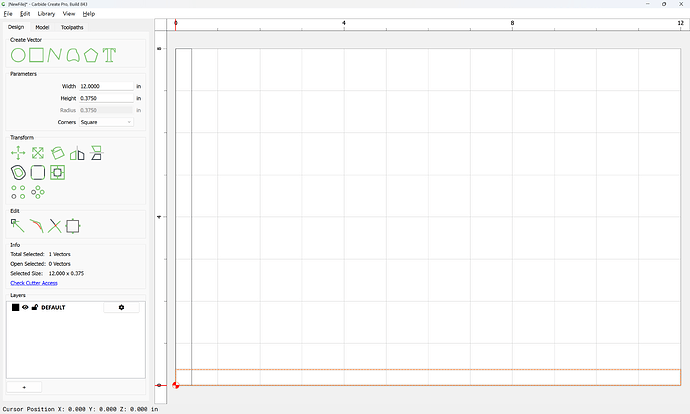Image resolution: width=690 pixels, height=414 pixels.
Task: Open the Edit menu
Action: coord(25,14)
